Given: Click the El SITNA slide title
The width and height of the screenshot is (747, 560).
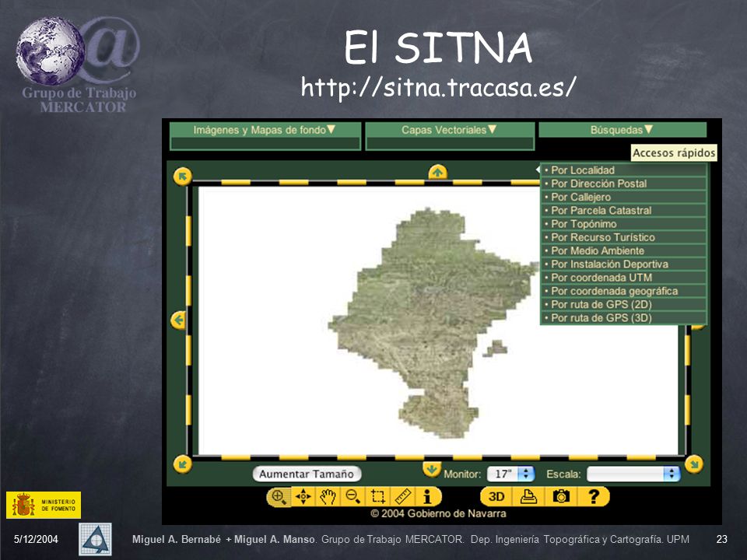Looking at the screenshot, I should pyautogui.click(x=438, y=47).
